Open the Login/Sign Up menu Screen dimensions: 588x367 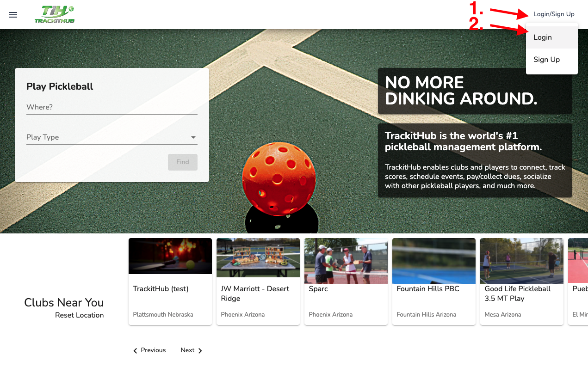pyautogui.click(x=554, y=14)
